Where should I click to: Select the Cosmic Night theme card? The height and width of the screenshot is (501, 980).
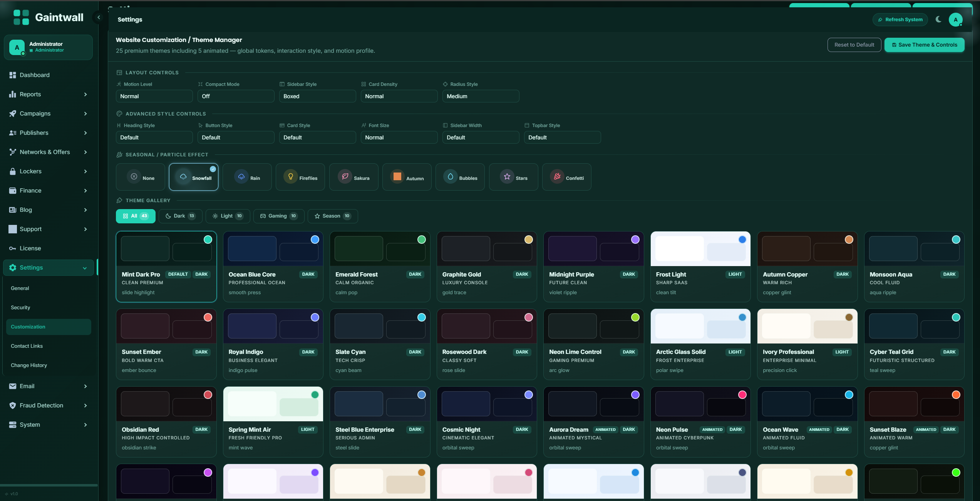coord(486,421)
